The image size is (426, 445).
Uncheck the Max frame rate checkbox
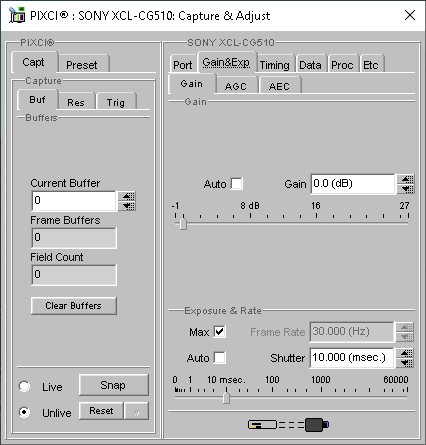click(219, 332)
